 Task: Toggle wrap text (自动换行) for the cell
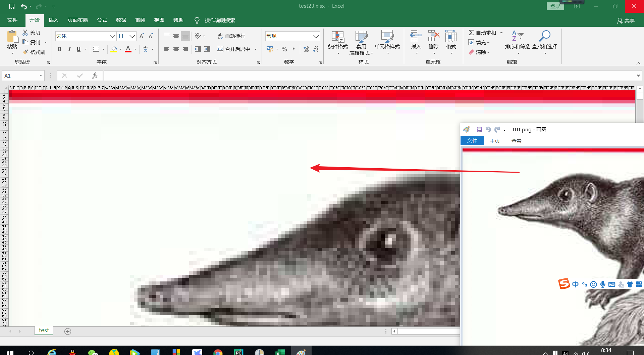231,36
